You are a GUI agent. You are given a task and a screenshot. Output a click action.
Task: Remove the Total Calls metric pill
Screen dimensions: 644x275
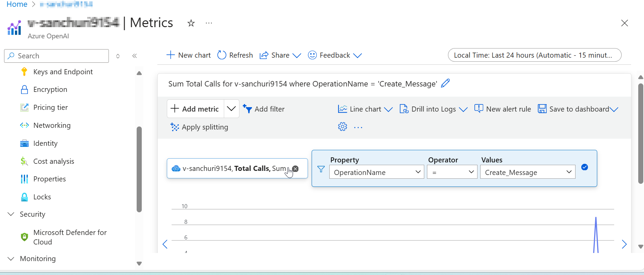[x=295, y=169]
